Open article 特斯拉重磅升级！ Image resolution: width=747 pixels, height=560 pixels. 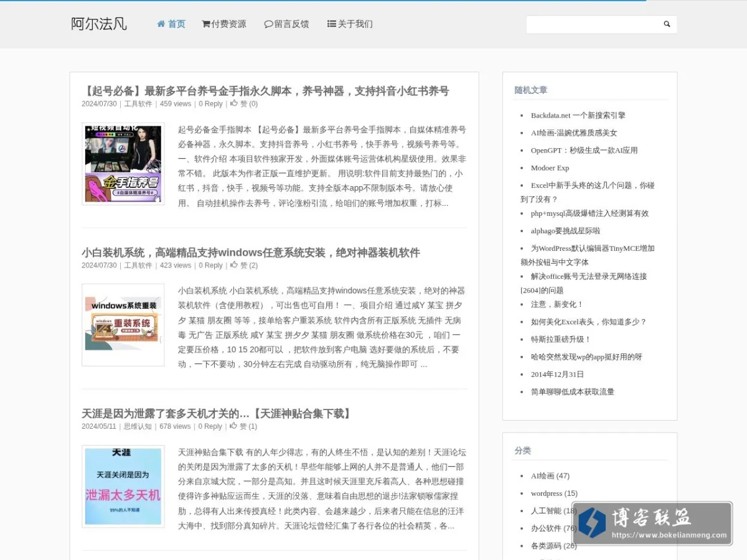click(x=561, y=339)
